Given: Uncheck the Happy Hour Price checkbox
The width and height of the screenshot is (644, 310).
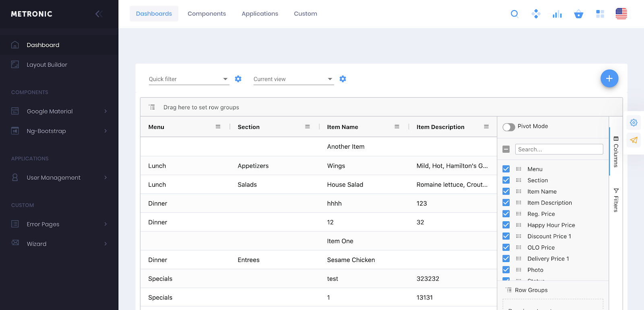Looking at the screenshot, I should pos(506,225).
